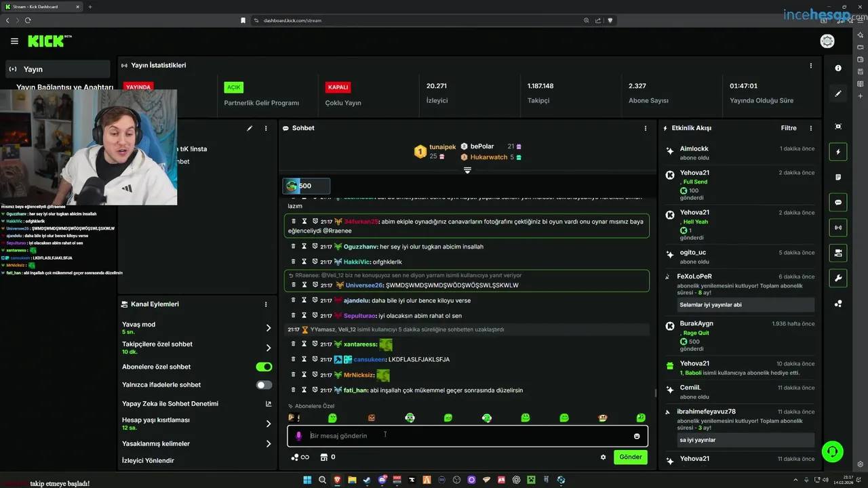Open options menu of Kanal Eylemleri panel
The image size is (868, 488).
pyautogui.click(x=266, y=304)
